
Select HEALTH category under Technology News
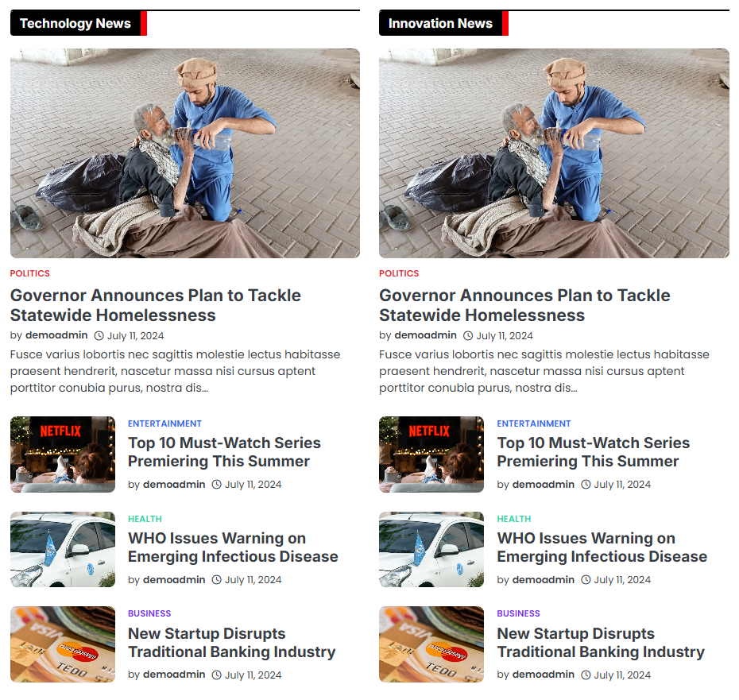[145, 519]
